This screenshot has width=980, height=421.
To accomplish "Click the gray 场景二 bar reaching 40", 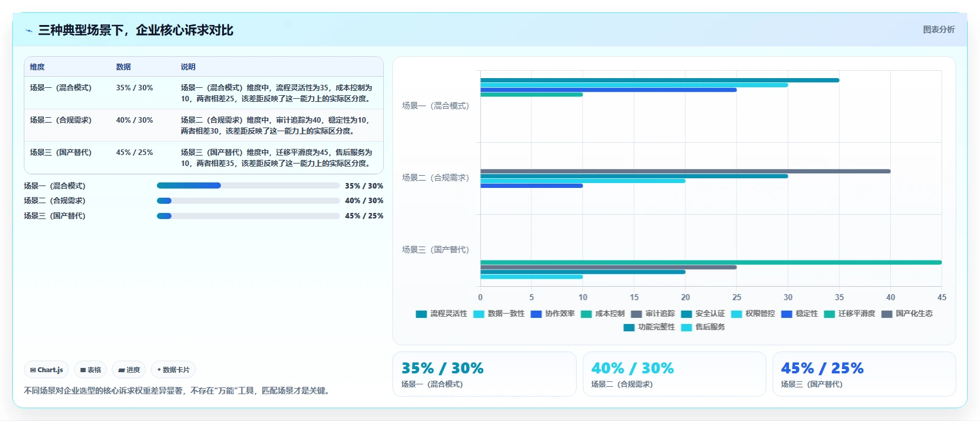I will [685, 171].
